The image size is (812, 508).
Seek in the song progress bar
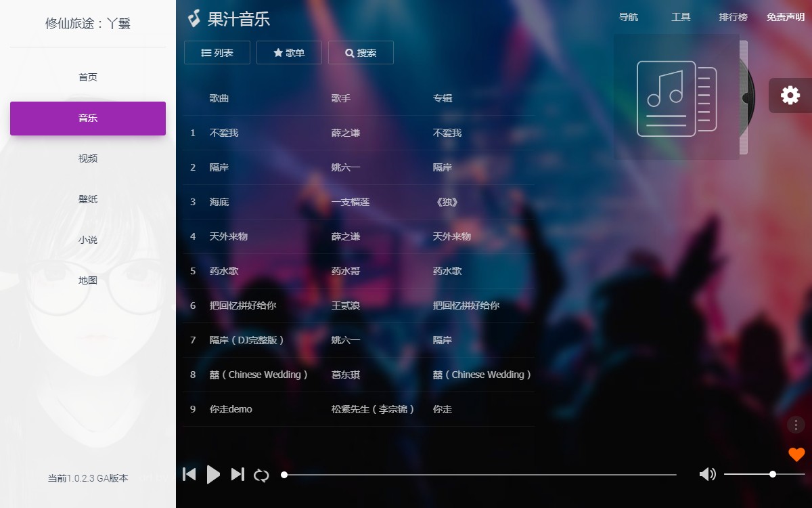(479, 475)
